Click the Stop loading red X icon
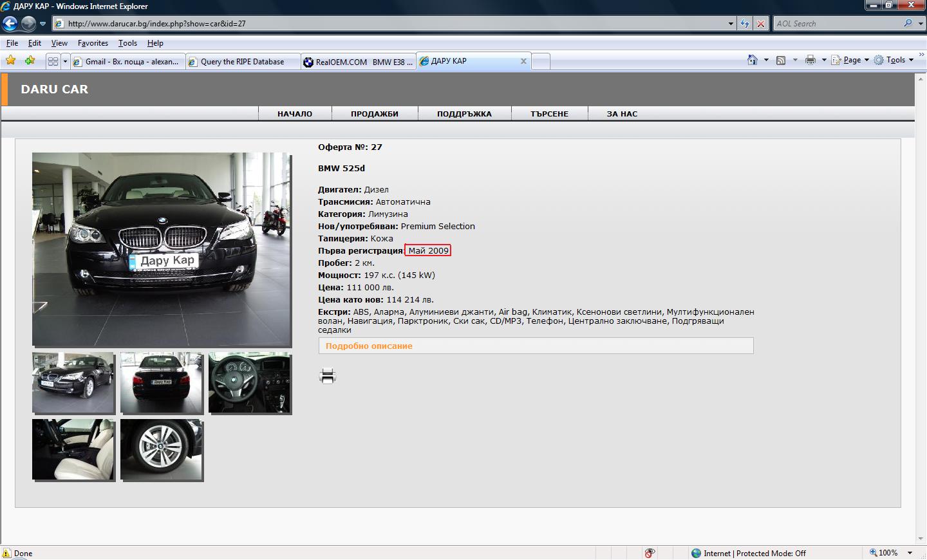927x560 pixels. click(761, 24)
